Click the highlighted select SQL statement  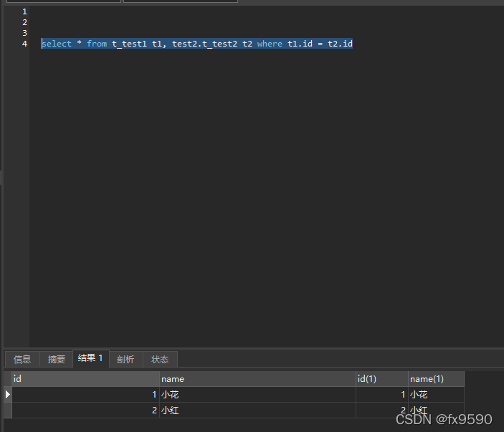(196, 44)
